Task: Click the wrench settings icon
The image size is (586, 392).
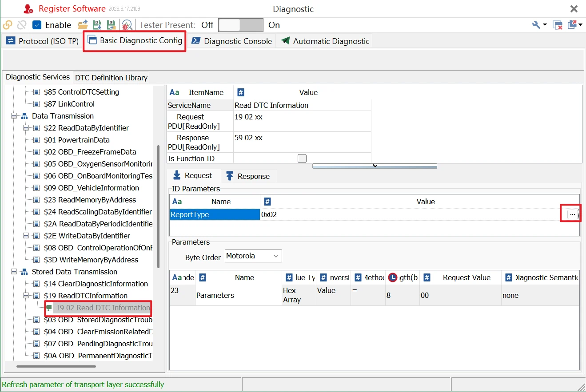Action: point(536,25)
